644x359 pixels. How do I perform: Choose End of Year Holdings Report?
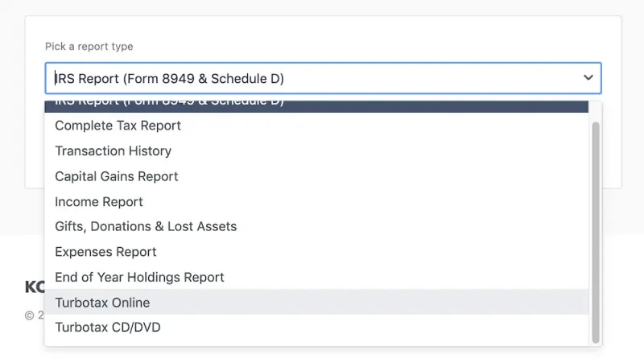pos(139,277)
